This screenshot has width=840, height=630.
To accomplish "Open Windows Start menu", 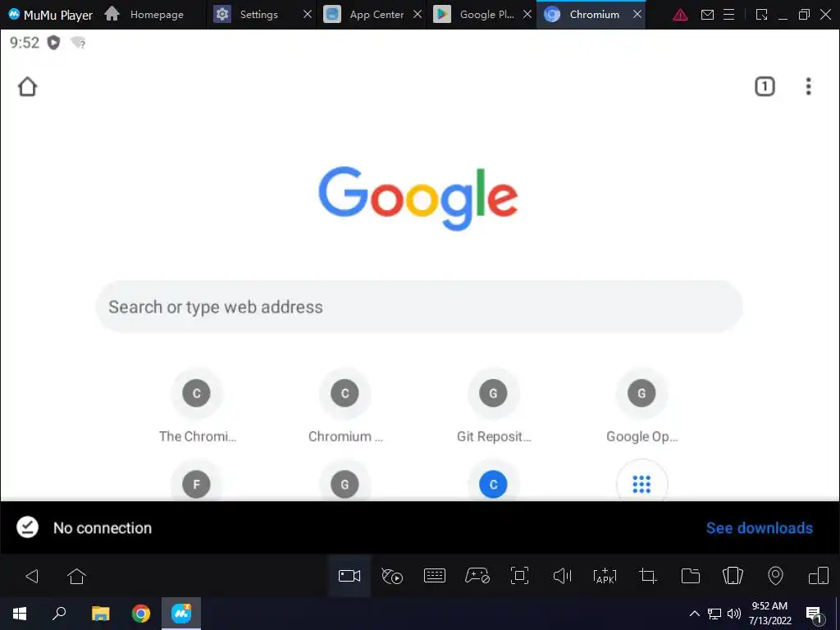I will [20, 614].
